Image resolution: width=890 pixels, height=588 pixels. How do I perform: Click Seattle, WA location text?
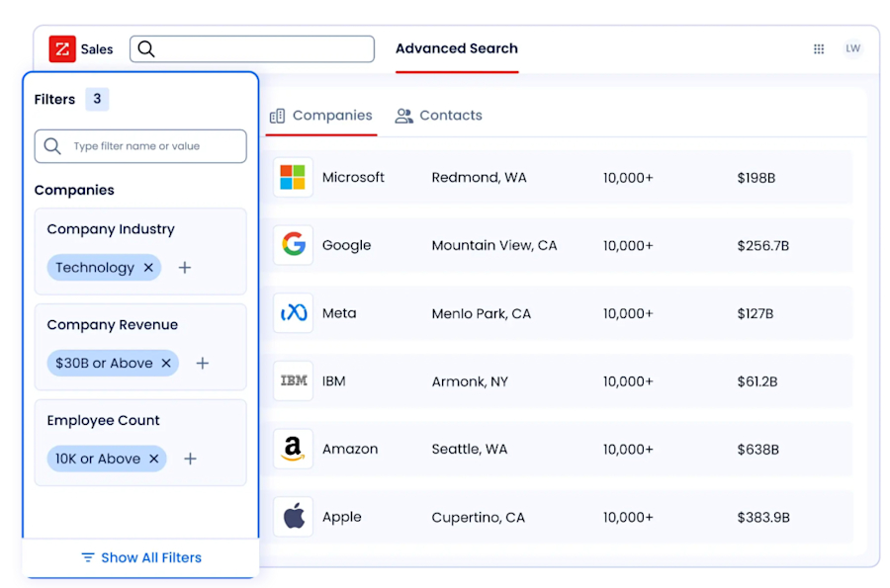[x=470, y=449]
